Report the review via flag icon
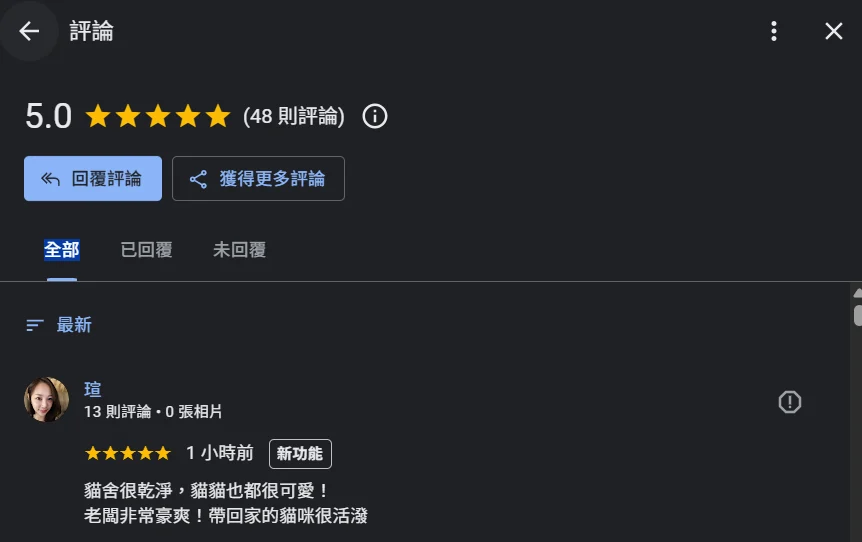 (x=790, y=402)
